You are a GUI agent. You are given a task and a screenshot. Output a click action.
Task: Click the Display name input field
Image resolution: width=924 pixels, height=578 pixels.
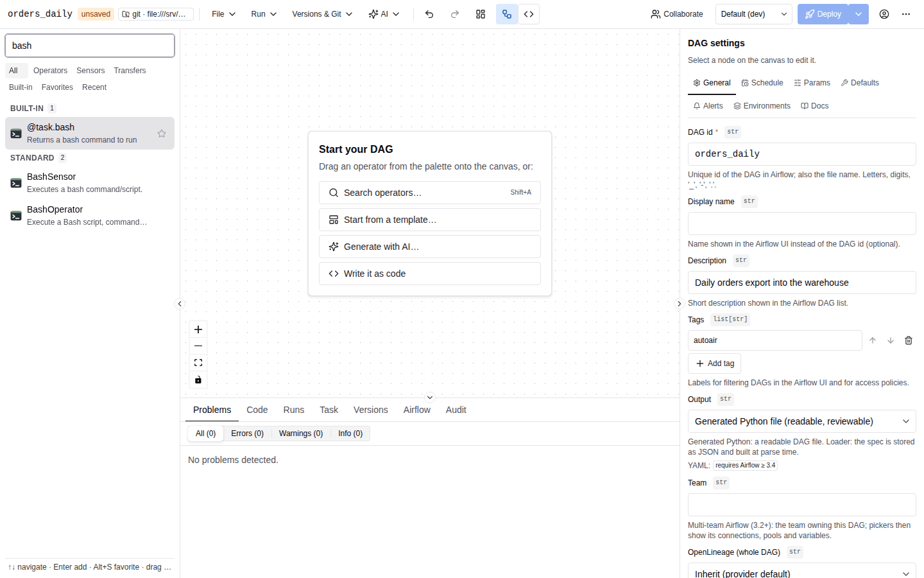(x=802, y=223)
